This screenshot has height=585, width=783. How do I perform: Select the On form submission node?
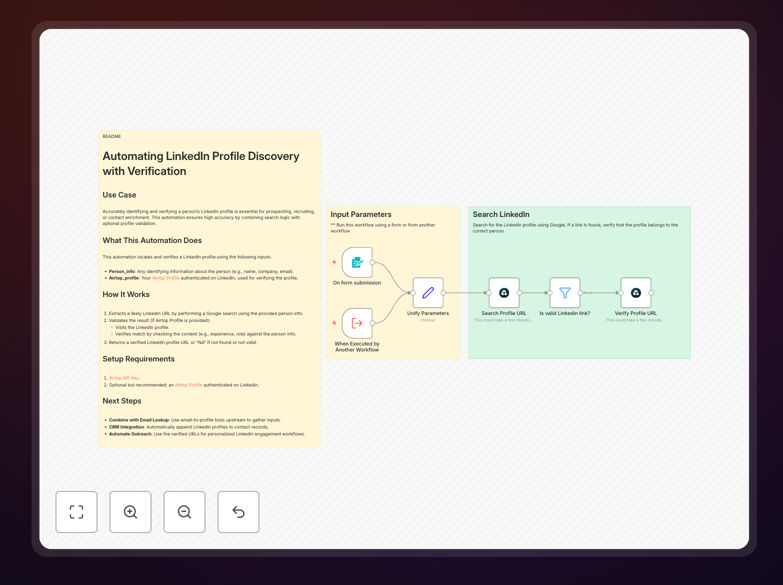357,262
